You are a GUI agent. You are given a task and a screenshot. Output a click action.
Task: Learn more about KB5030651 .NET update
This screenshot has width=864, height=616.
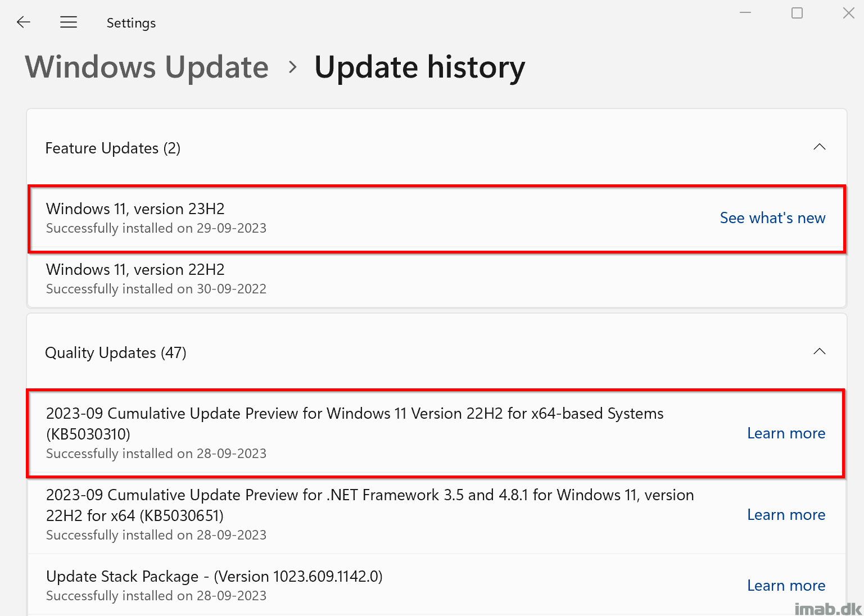click(x=786, y=515)
